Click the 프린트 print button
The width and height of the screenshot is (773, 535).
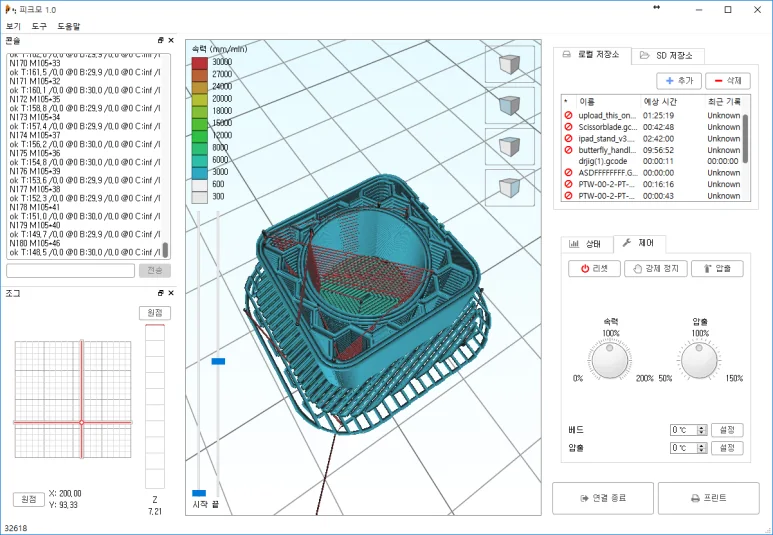708,498
